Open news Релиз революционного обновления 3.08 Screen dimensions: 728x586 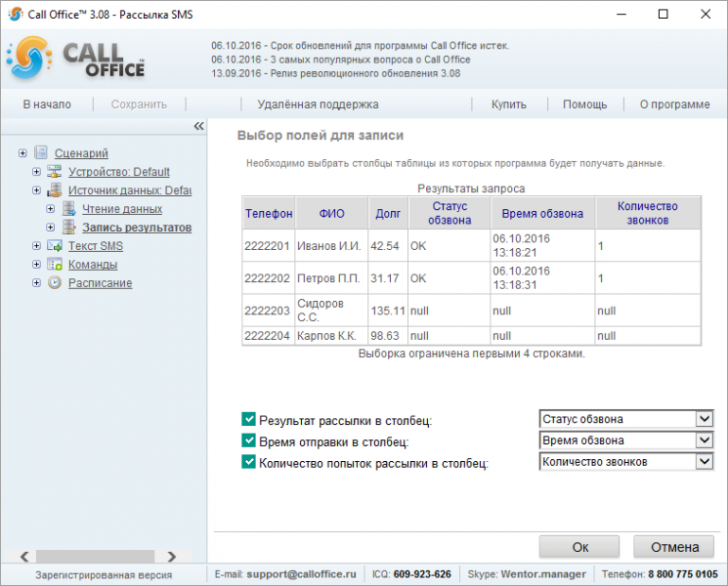point(336,73)
